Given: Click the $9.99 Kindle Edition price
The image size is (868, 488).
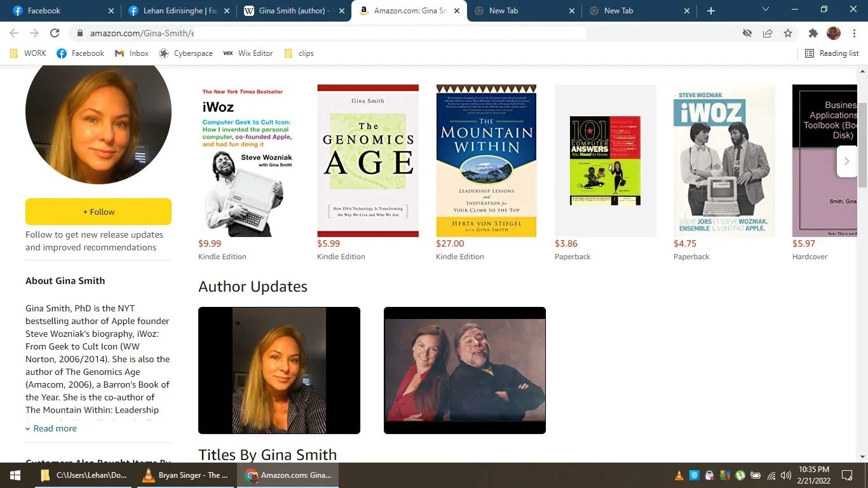Looking at the screenshot, I should [x=210, y=243].
